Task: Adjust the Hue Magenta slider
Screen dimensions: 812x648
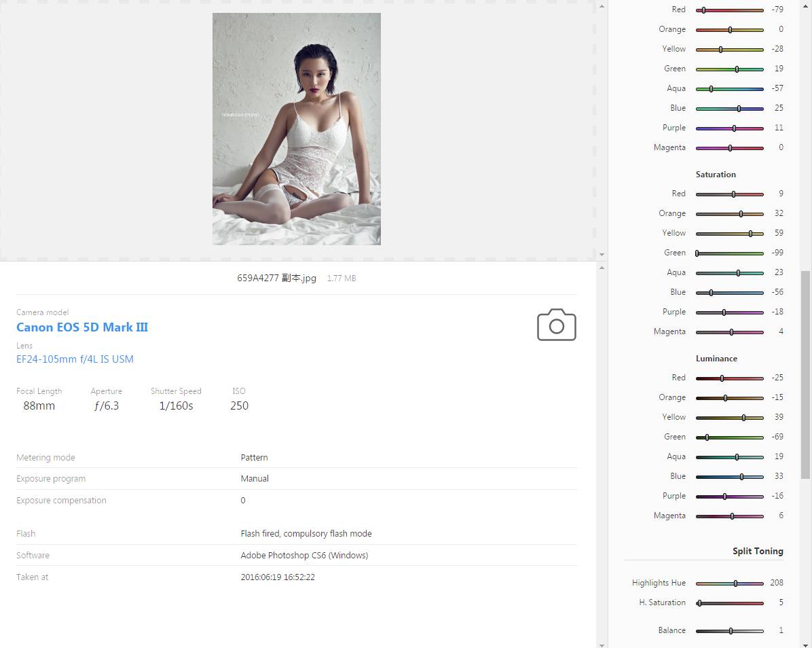Action: [x=730, y=147]
